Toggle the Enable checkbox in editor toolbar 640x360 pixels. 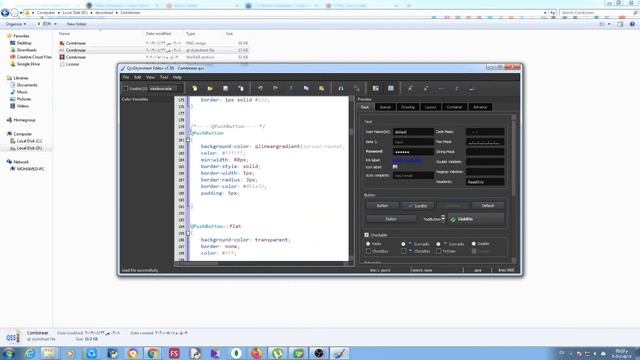tap(126, 88)
